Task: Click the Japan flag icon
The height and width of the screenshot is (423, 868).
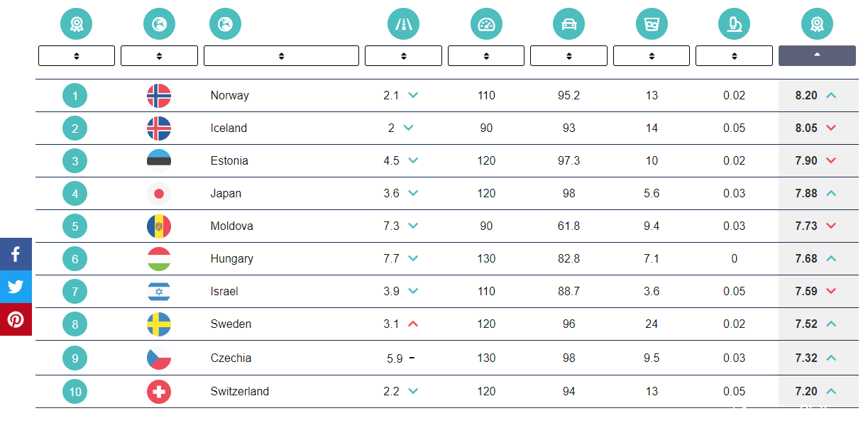Action: [x=159, y=194]
